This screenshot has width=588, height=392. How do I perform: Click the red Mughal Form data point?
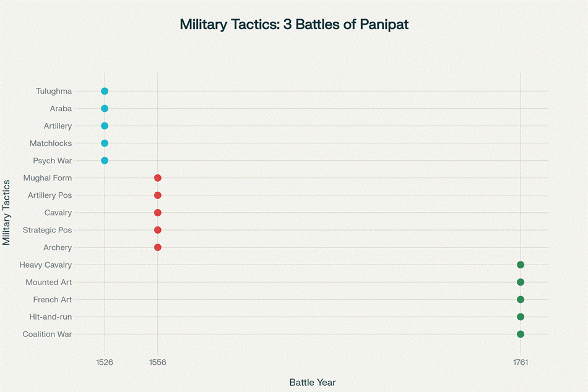coord(158,178)
